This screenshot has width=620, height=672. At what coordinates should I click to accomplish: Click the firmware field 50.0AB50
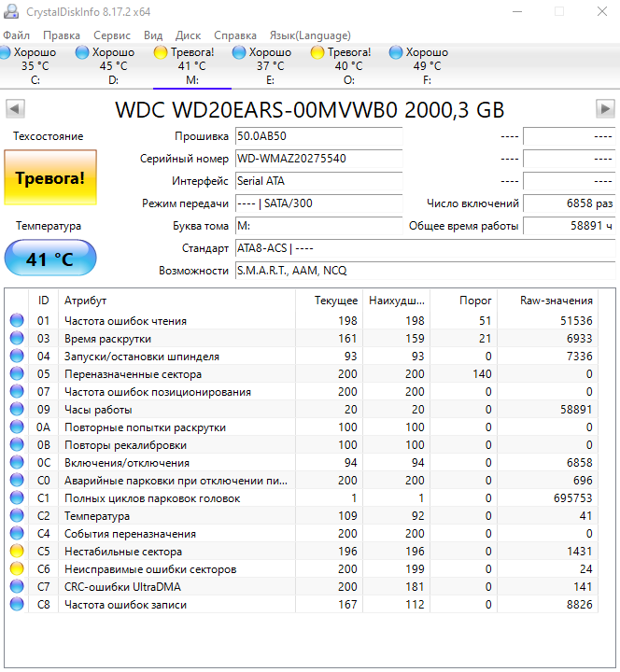pyautogui.click(x=318, y=136)
